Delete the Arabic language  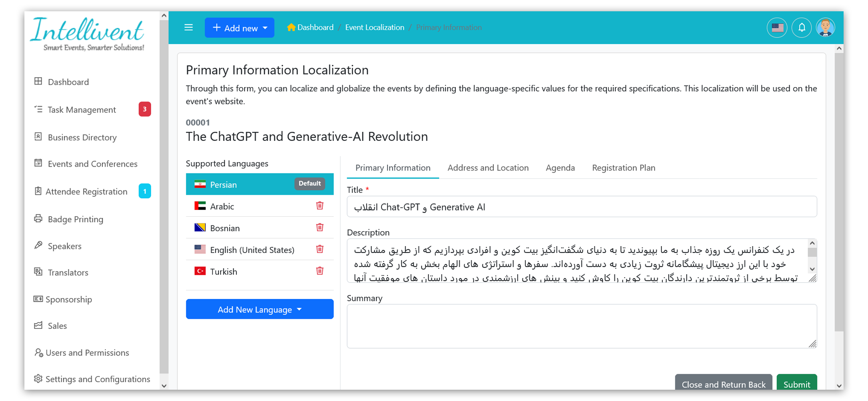320,205
